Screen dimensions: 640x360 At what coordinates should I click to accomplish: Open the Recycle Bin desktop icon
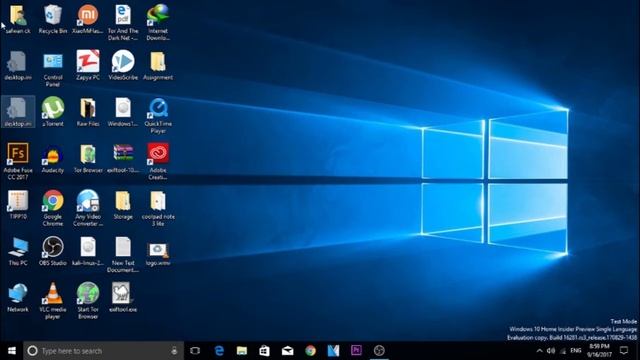pyautogui.click(x=53, y=20)
